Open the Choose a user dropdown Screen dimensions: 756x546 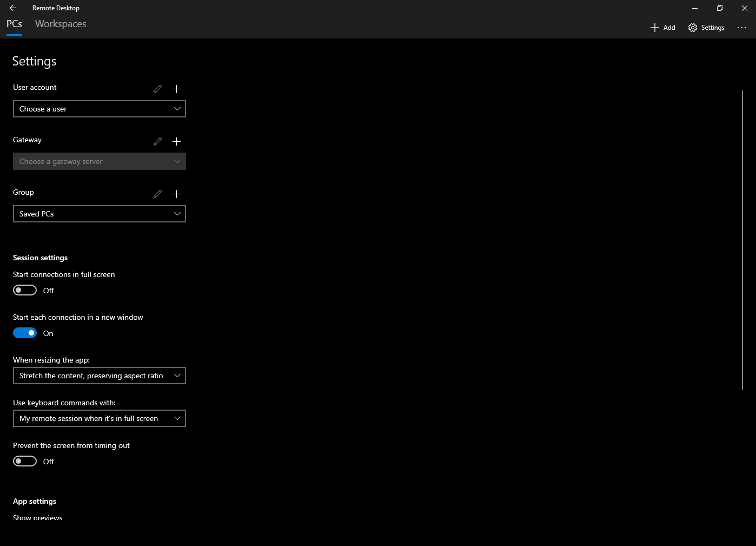[x=99, y=109]
